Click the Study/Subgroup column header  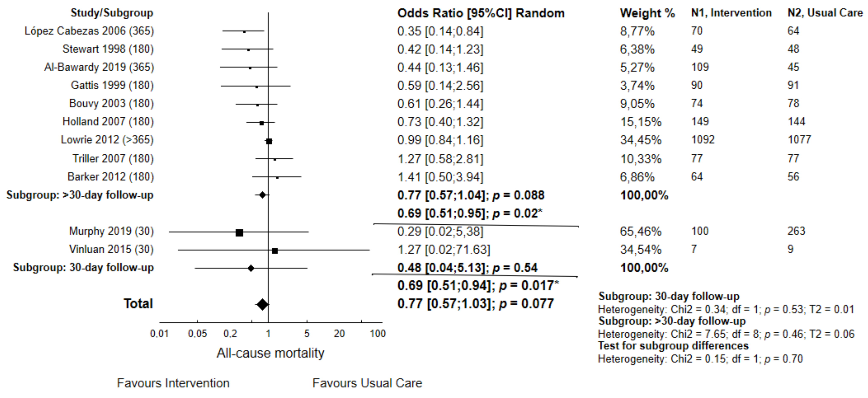(x=112, y=13)
